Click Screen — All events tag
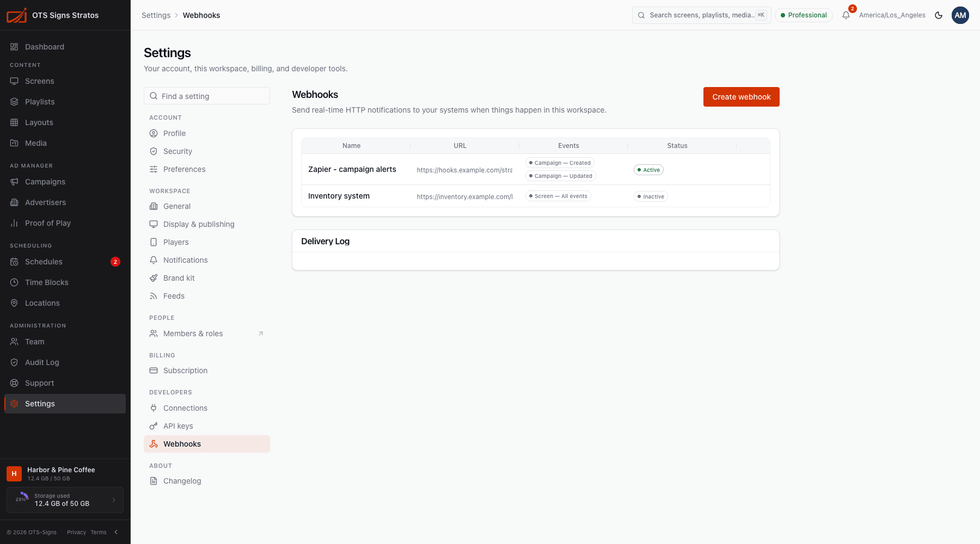 [x=558, y=196]
